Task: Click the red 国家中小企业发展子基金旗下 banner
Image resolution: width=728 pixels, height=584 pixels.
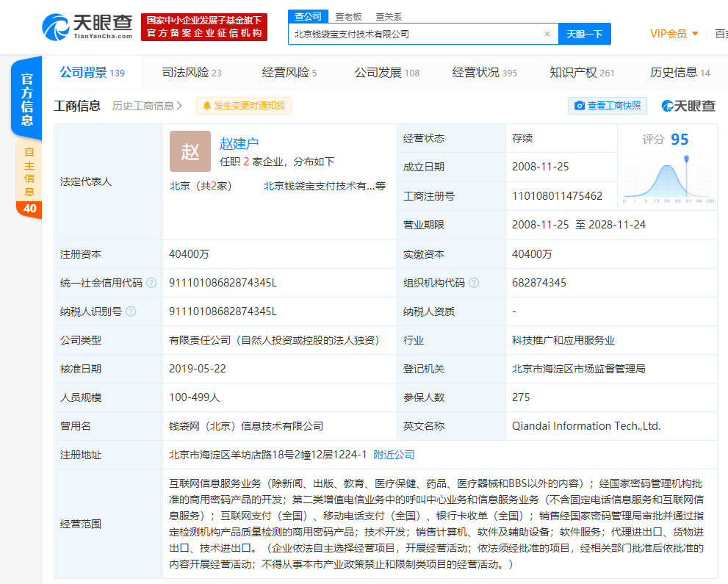Action: coord(204,27)
